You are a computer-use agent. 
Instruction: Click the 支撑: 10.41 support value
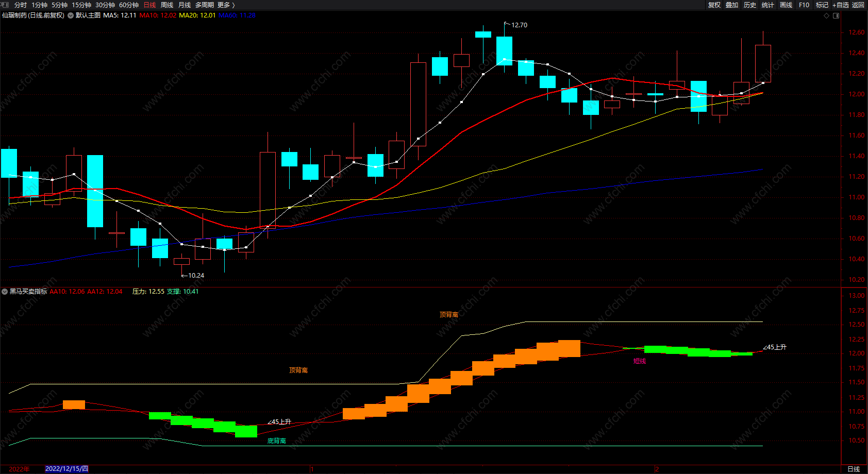182,292
